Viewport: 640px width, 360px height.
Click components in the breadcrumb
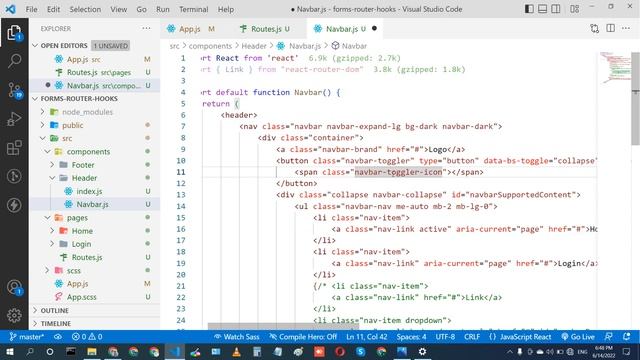tap(210, 46)
